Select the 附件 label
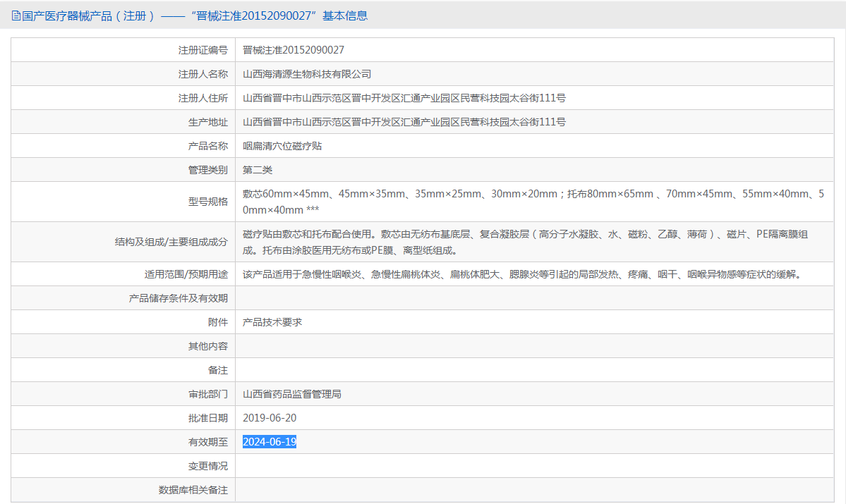Viewport: 846px width, 504px height. [x=218, y=322]
